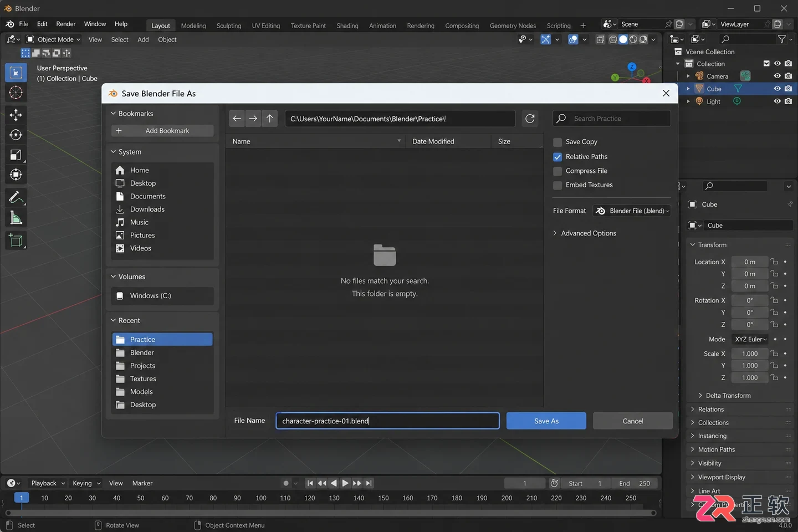Select the Rotate tool icon

[16, 135]
